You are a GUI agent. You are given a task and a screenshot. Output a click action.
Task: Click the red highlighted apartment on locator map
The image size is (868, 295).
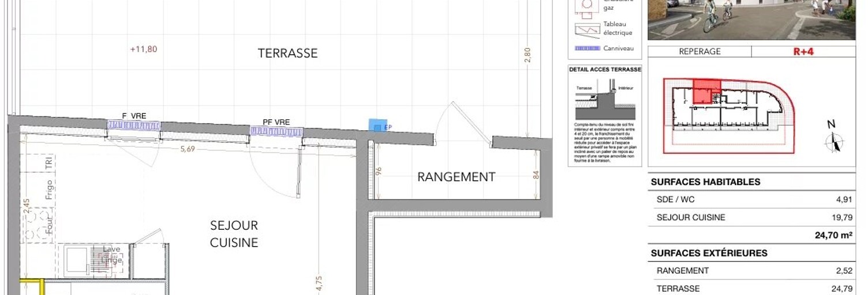pos(706,90)
